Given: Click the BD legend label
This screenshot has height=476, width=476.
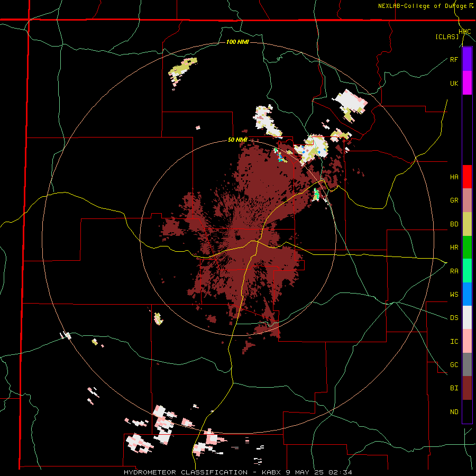Looking at the screenshot, I should 454,224.
